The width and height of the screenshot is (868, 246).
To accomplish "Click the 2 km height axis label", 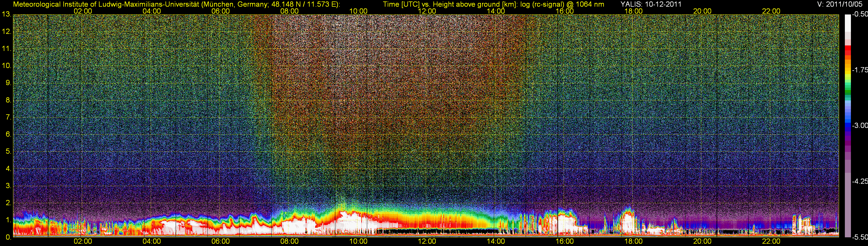I will (8, 203).
